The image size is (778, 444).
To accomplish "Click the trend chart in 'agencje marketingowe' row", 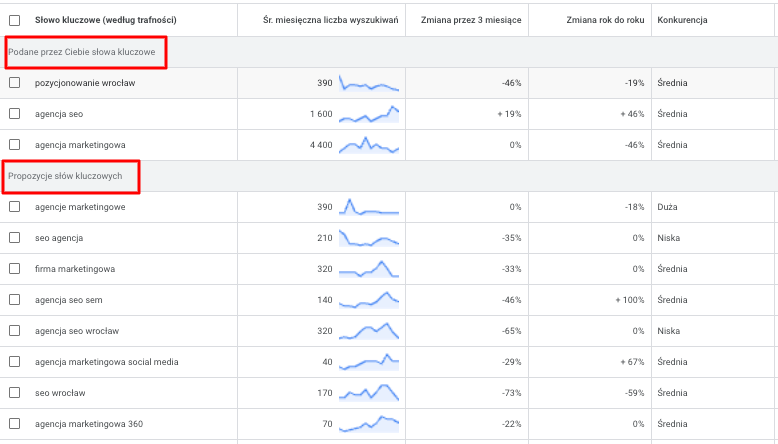I will point(369,207).
